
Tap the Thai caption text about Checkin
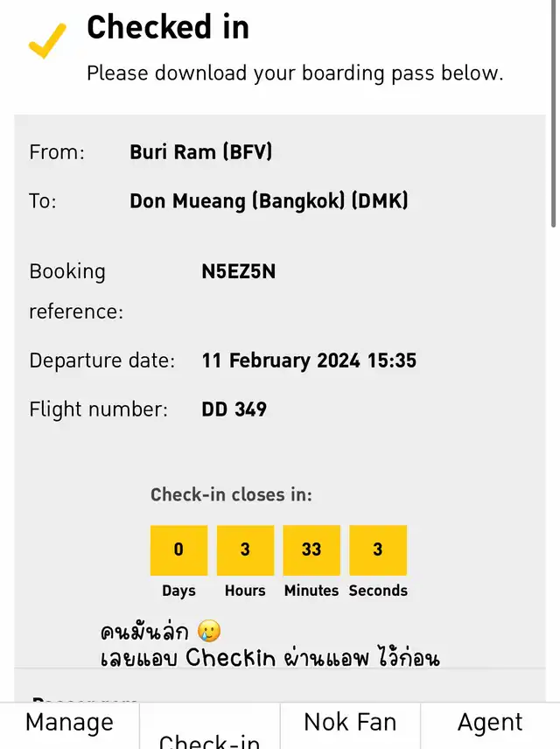[x=269, y=657]
